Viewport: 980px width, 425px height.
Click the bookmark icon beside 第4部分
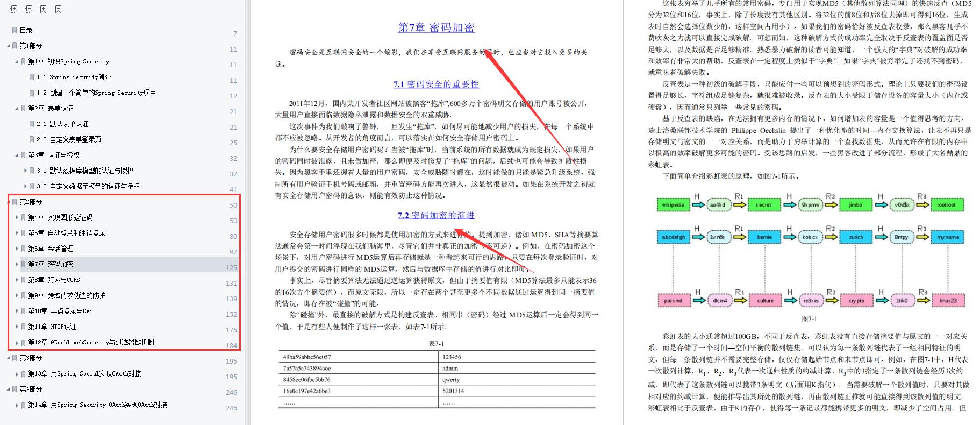[15, 389]
